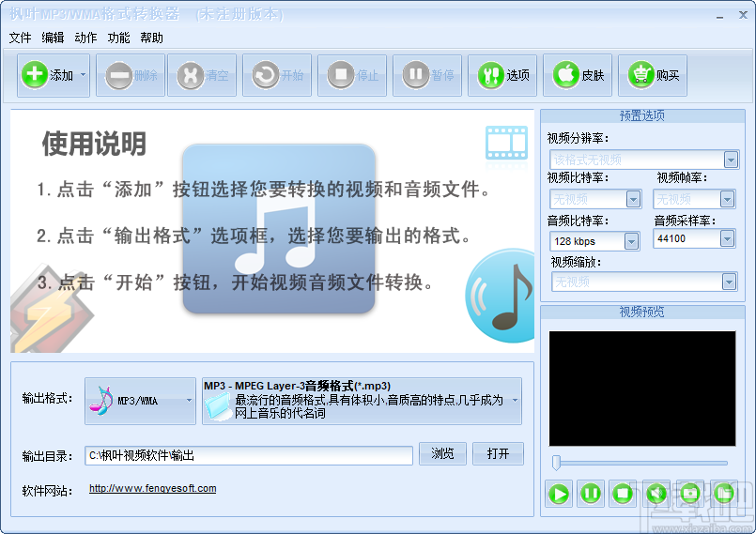Screen dimensions: 756x534
Task: Expand the 视频分辨率 dropdown
Action: (x=731, y=160)
